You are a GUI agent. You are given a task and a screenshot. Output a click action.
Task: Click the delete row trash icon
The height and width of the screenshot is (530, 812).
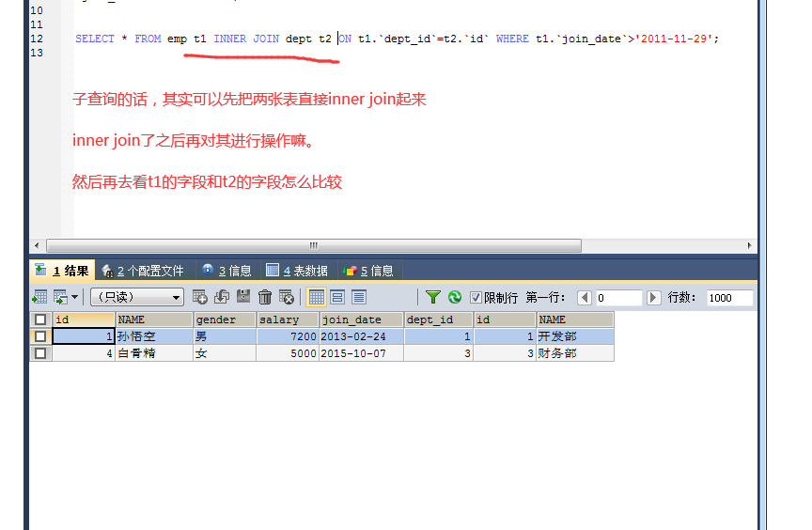(265, 297)
